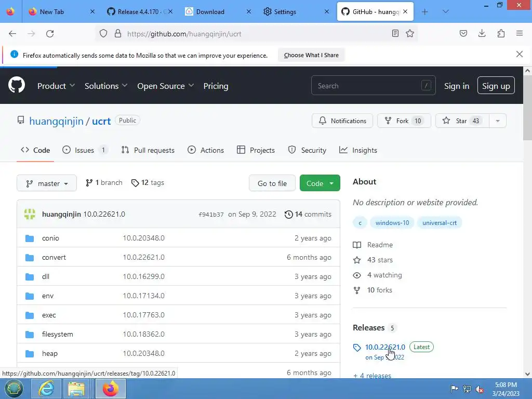The image size is (532, 399).
Task: Click the Notifications button
Action: [342, 121]
